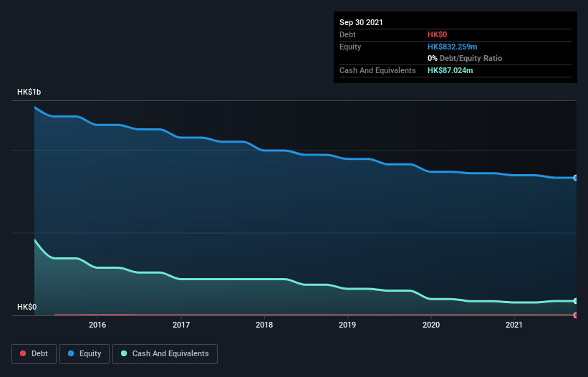Viewport: 588px width, 377px height.
Task: Click the HK$832.259m equity value
Action: [452, 47]
